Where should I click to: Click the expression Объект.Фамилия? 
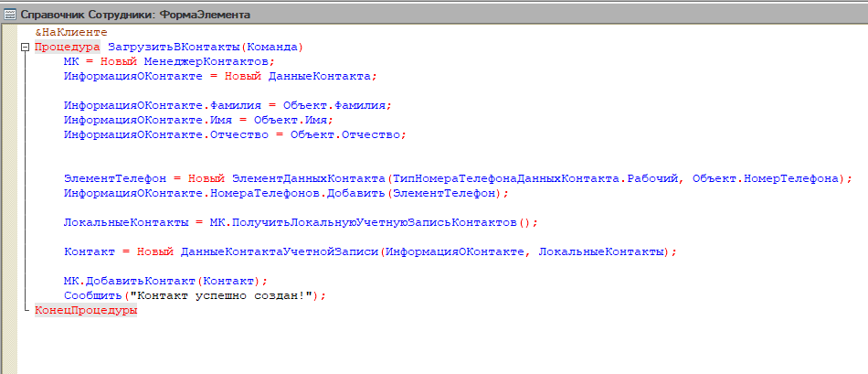[x=334, y=105]
